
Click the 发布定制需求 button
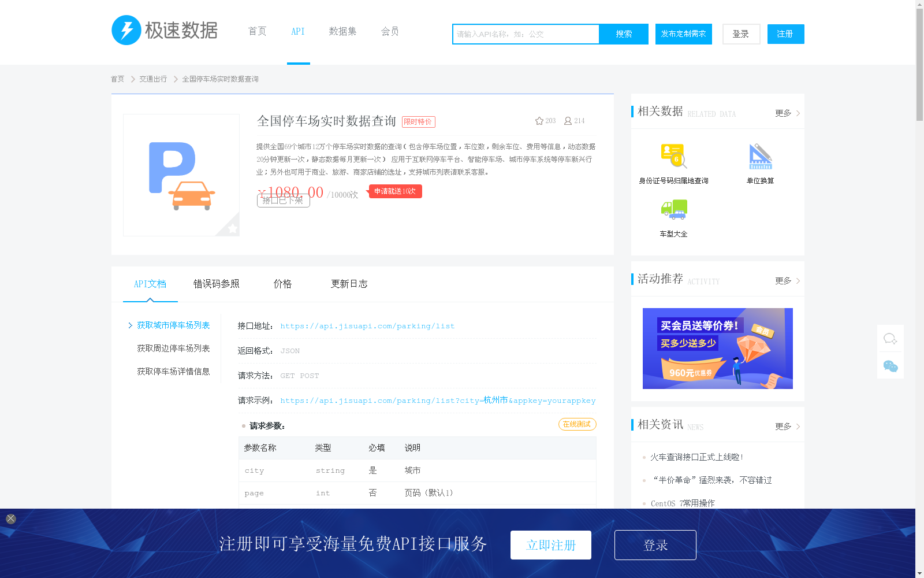(x=683, y=34)
